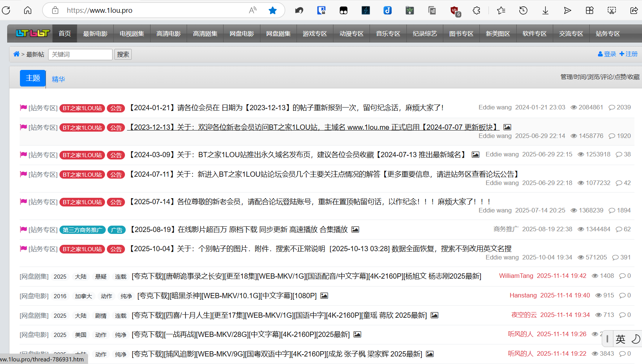The width and height of the screenshot is (642, 364).
Task: Open the uBlock Origin extension icon
Action: [455, 11]
